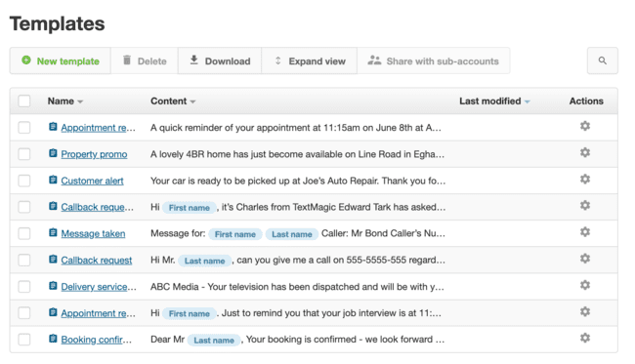Click Share with sub-accounts

pos(434,61)
